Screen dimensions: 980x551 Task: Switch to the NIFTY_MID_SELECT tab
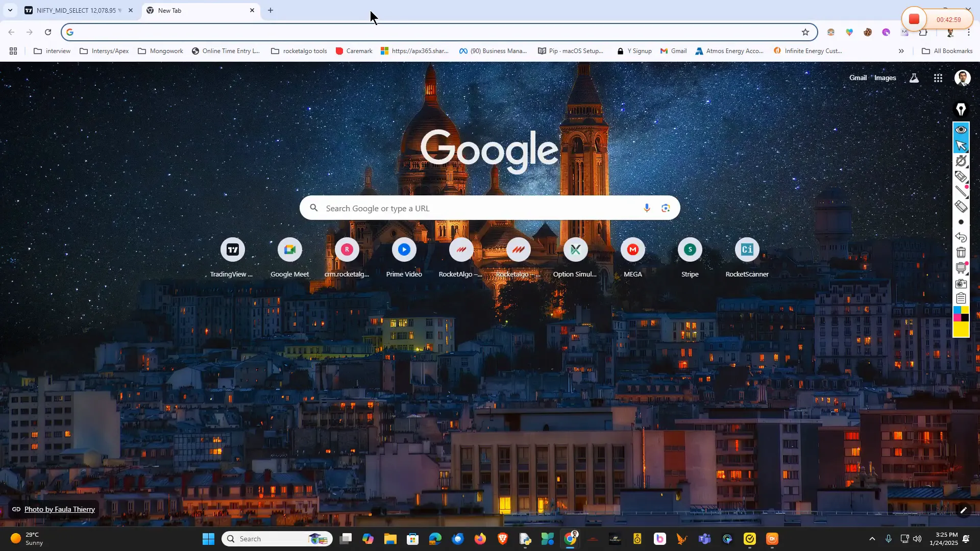(77, 10)
